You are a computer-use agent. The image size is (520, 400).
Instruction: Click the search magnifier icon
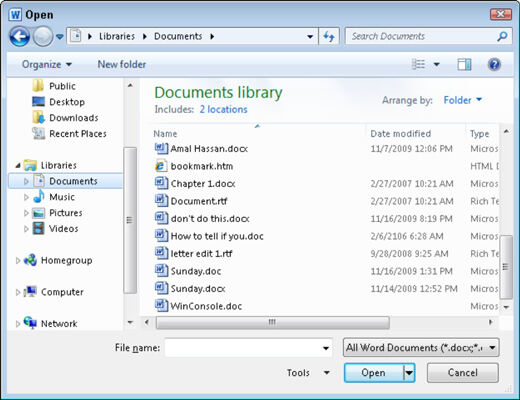[502, 36]
